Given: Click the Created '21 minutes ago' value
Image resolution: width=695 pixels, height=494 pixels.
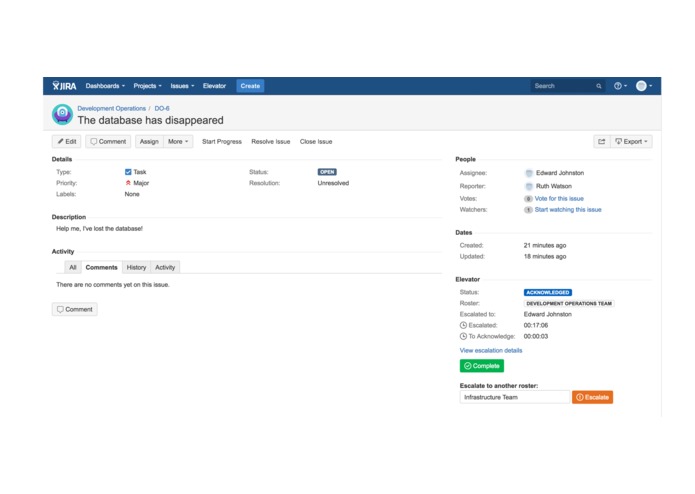Looking at the screenshot, I should (x=545, y=245).
